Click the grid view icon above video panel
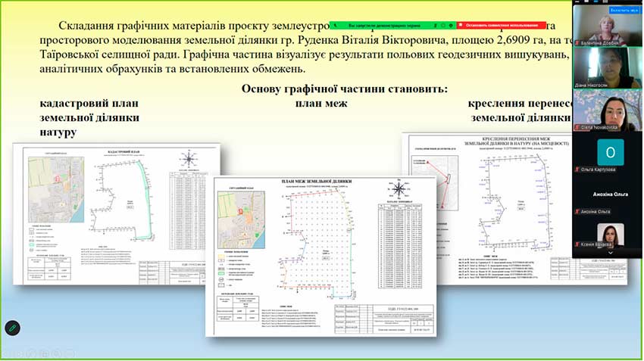Image resolution: width=644 pixels, height=361 pixels. point(605,2)
